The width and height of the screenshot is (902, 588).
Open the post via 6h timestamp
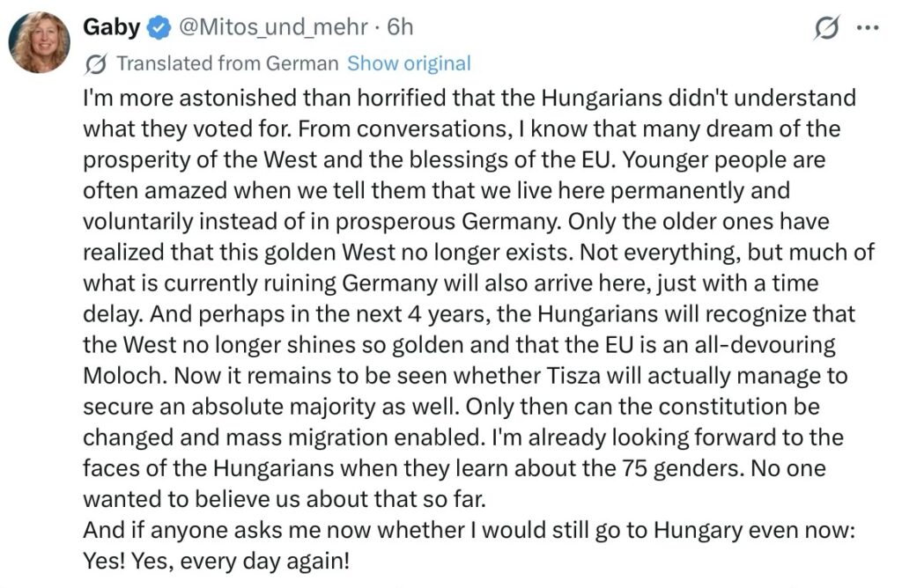point(399,27)
